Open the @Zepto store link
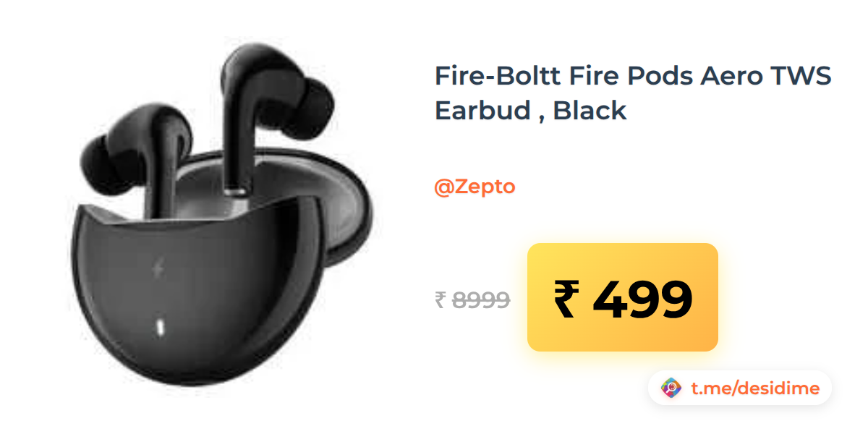Image resolution: width=868 pixels, height=434 pixels. tap(475, 187)
